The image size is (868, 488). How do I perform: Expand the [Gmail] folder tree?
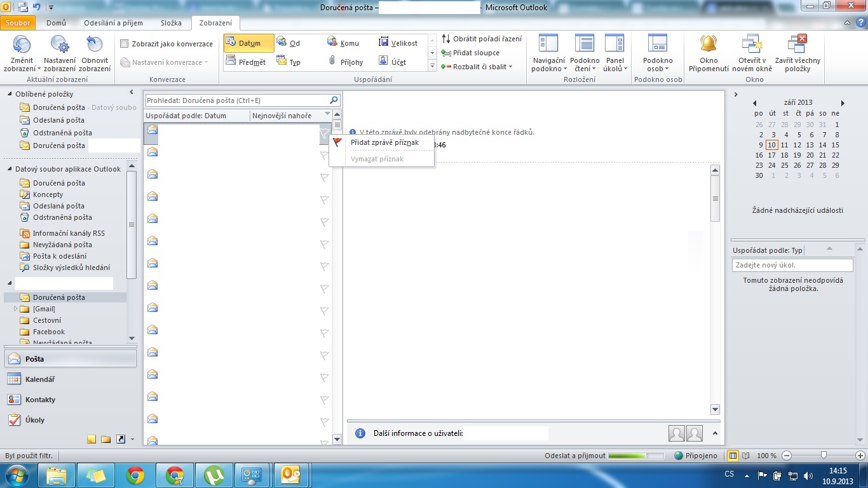click(x=16, y=309)
